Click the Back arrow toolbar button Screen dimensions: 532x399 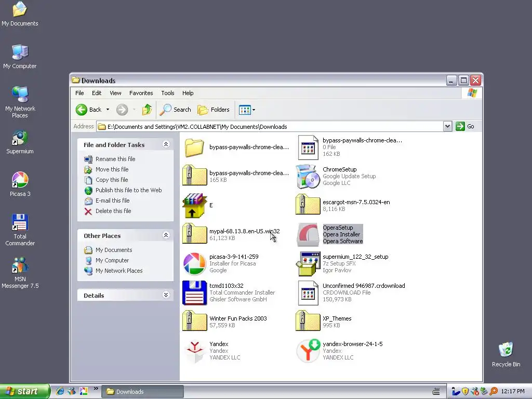(88, 110)
